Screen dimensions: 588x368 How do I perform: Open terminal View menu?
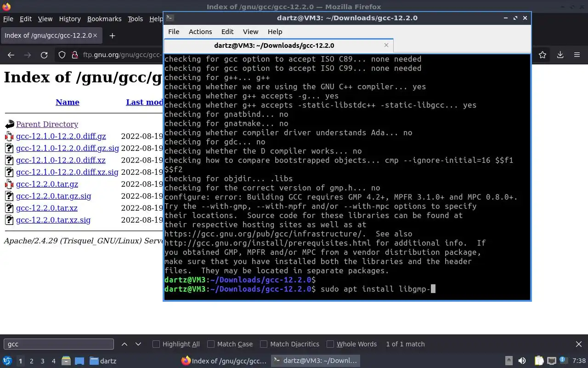[x=250, y=32]
